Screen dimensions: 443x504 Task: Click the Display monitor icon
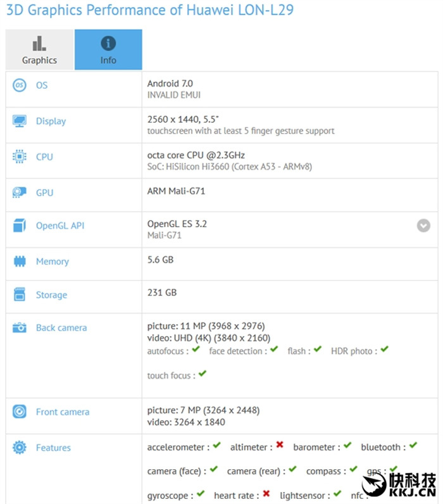20,121
